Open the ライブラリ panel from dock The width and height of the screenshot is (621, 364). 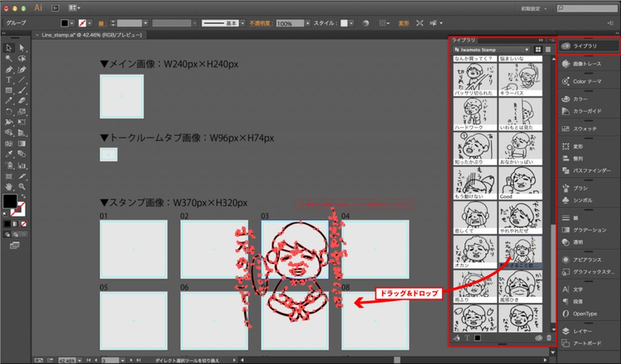point(588,45)
